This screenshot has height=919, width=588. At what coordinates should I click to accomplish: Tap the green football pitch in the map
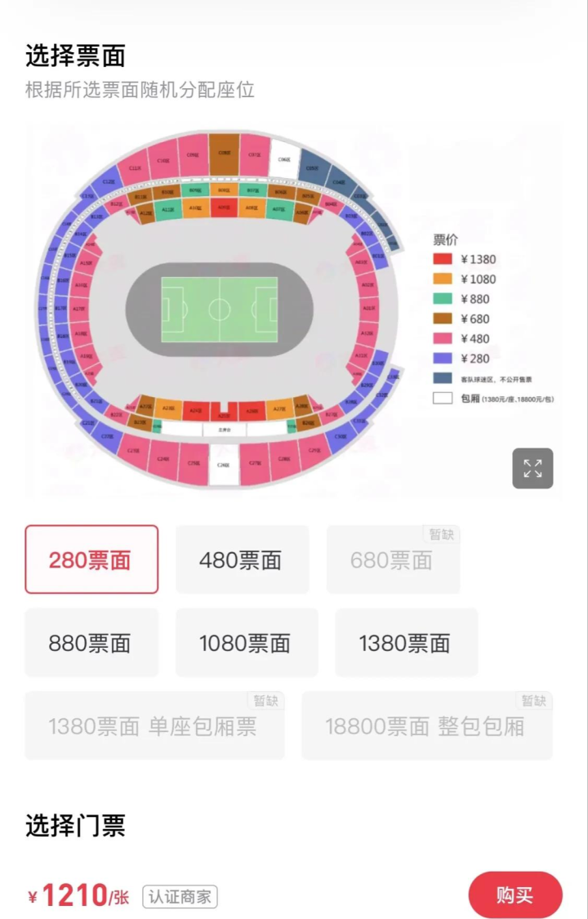click(x=219, y=310)
